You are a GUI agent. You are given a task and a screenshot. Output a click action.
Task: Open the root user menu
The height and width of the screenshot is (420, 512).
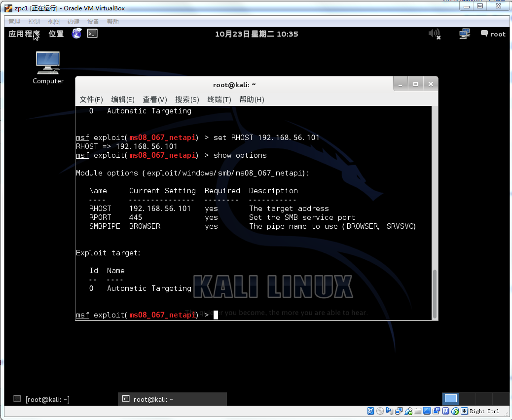pyautogui.click(x=493, y=34)
